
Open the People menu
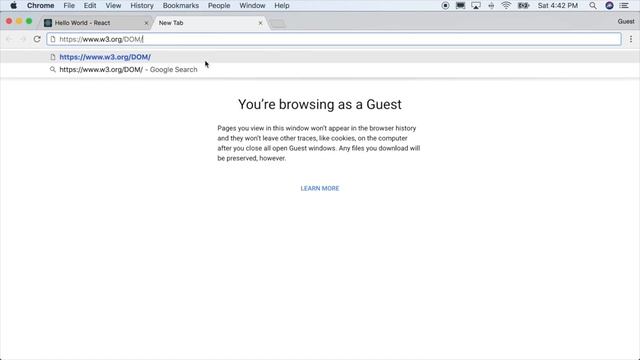tap(219, 5)
